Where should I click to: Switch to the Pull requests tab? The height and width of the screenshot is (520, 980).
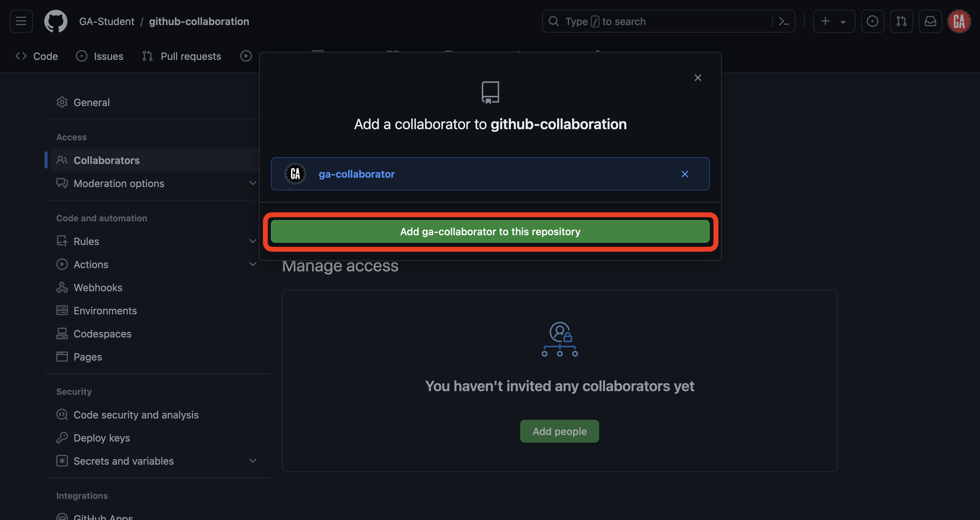point(181,56)
